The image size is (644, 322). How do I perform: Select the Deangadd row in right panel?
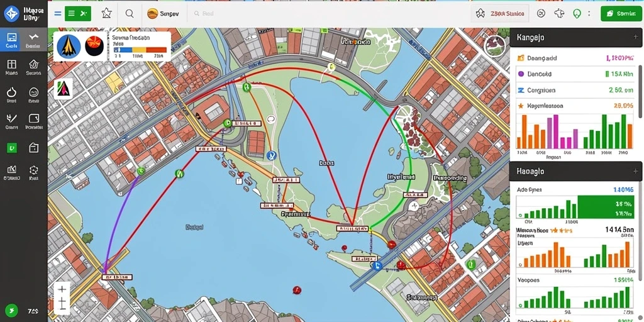click(x=575, y=58)
